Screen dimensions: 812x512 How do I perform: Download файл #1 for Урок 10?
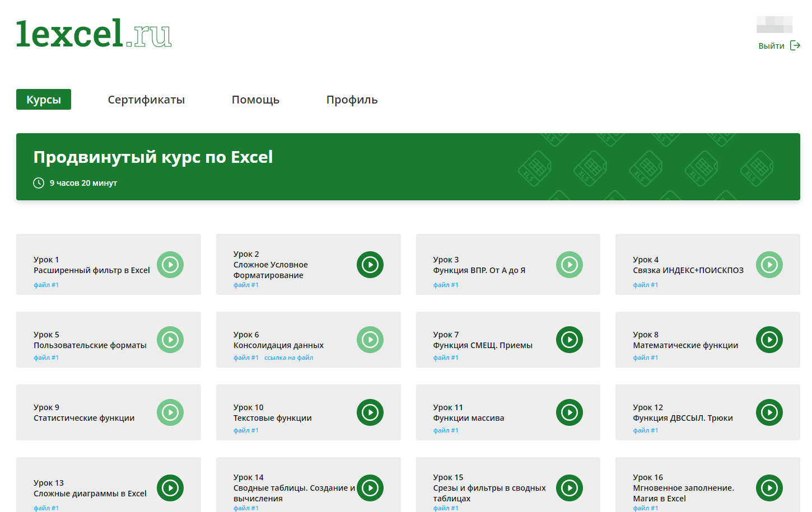pos(246,430)
